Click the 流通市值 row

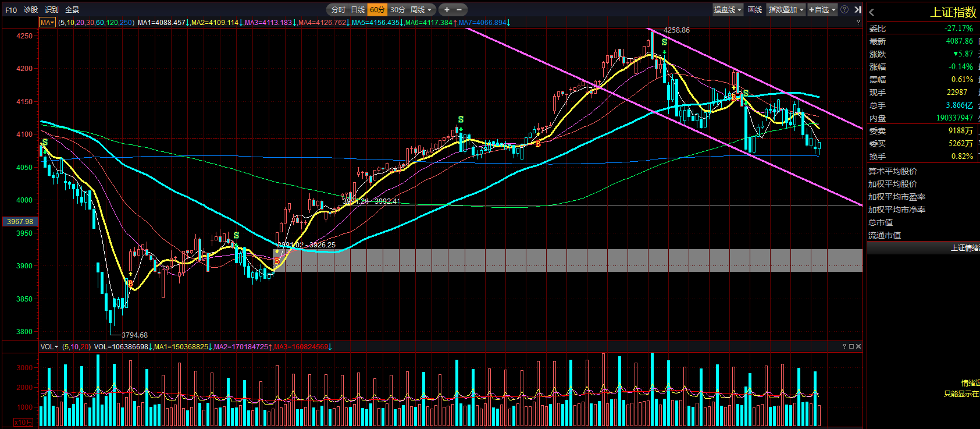(885, 235)
